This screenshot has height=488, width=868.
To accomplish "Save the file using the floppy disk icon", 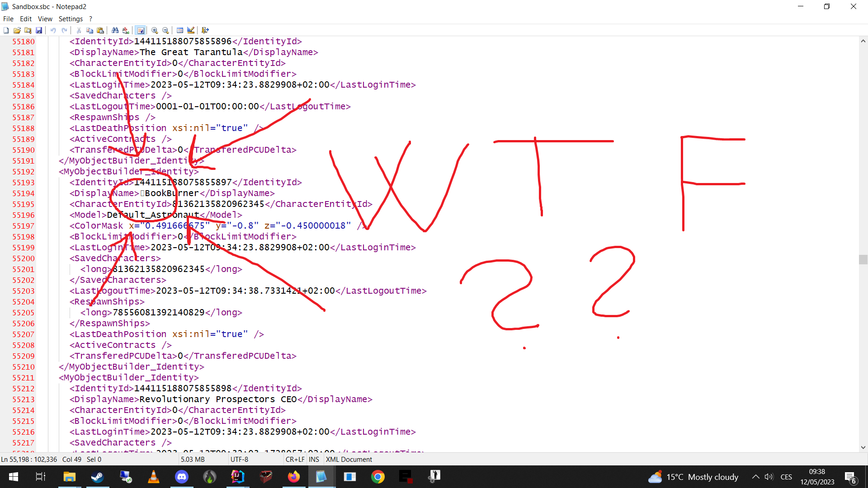I will click(39, 30).
